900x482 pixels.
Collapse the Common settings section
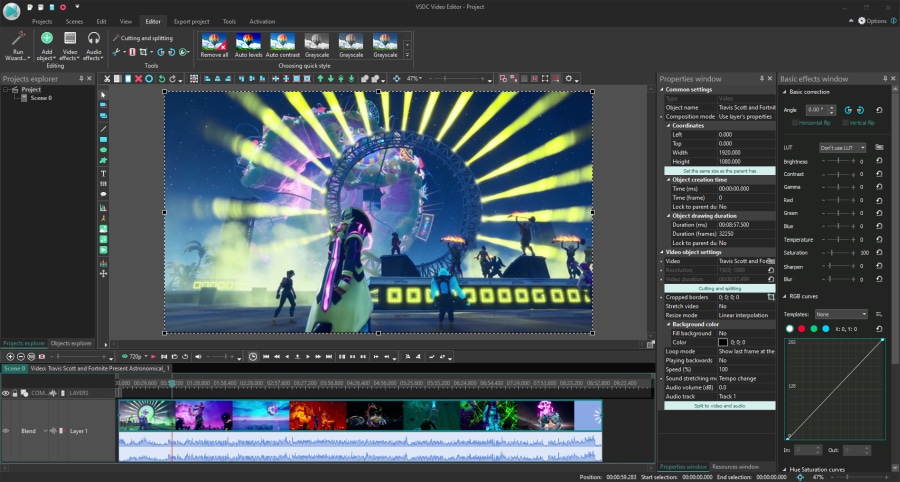[662, 90]
